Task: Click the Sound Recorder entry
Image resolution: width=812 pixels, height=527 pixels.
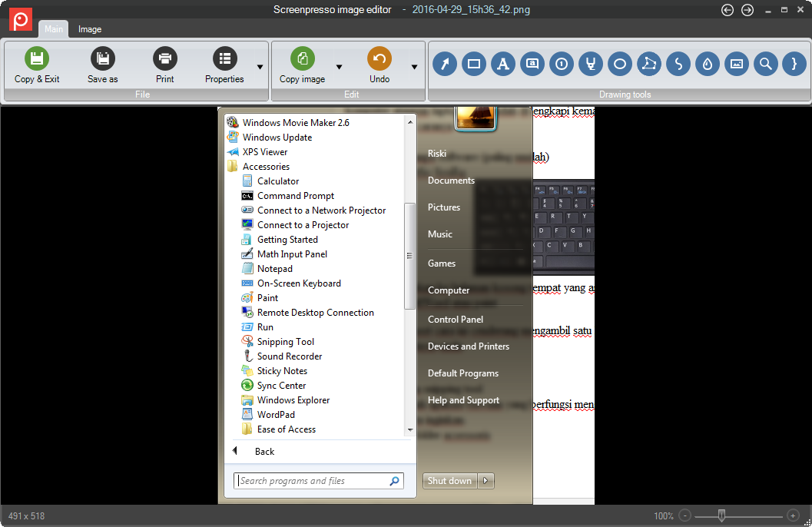Action: point(290,356)
